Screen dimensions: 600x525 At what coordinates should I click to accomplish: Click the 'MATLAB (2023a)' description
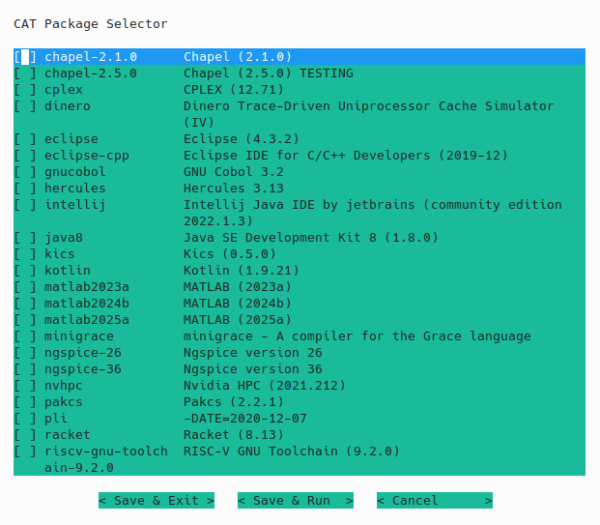tap(237, 287)
